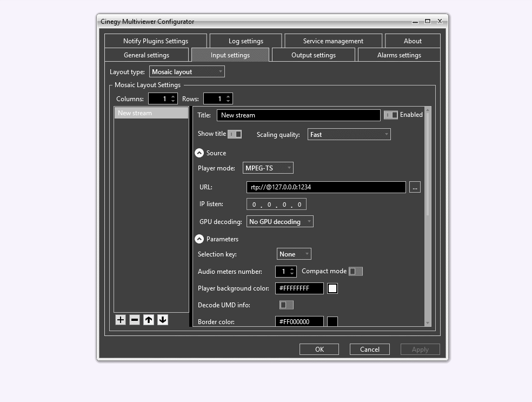Click the Apply button
Image resolution: width=532 pixels, height=402 pixels.
click(420, 350)
